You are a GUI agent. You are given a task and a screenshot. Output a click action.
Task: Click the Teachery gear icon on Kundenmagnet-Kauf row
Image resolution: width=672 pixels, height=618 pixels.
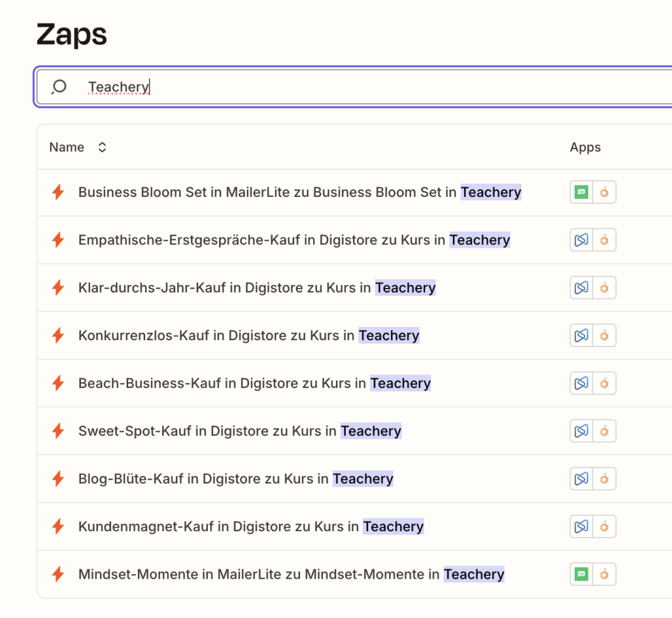605,526
